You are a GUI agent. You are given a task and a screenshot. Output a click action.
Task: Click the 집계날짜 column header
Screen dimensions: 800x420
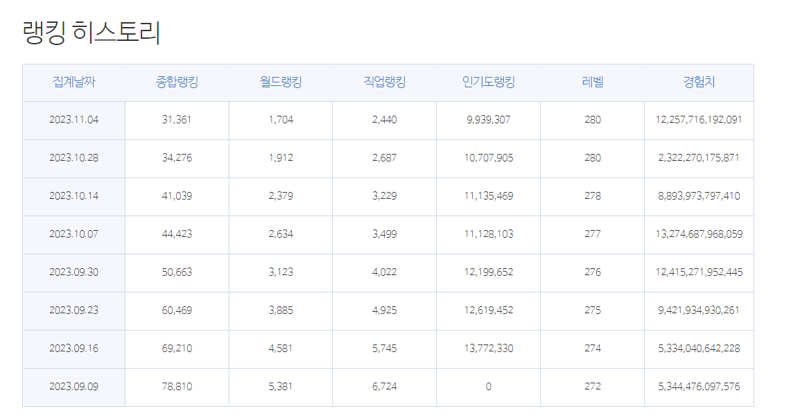(74, 82)
